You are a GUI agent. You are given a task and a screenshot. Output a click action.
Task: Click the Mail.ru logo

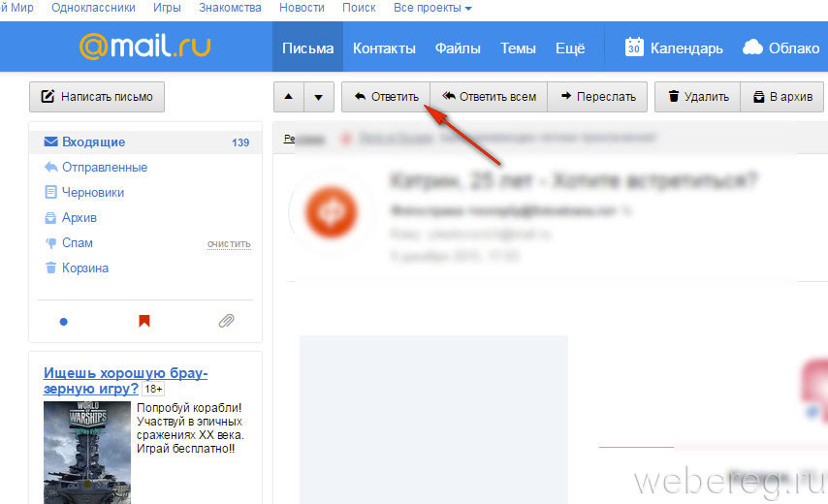[x=144, y=47]
